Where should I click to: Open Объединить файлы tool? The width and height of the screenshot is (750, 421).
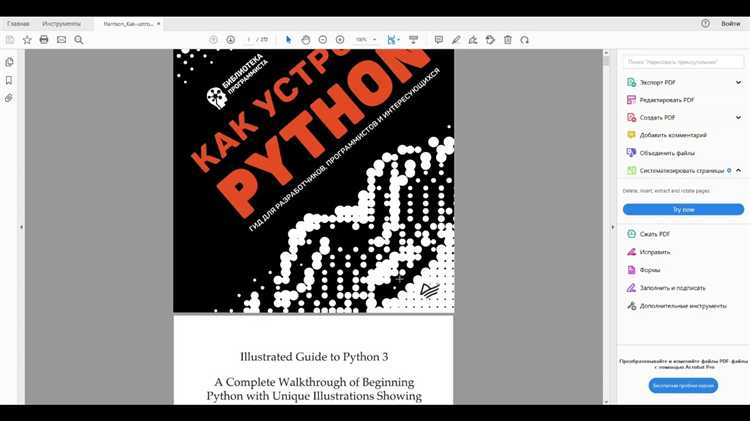click(667, 153)
